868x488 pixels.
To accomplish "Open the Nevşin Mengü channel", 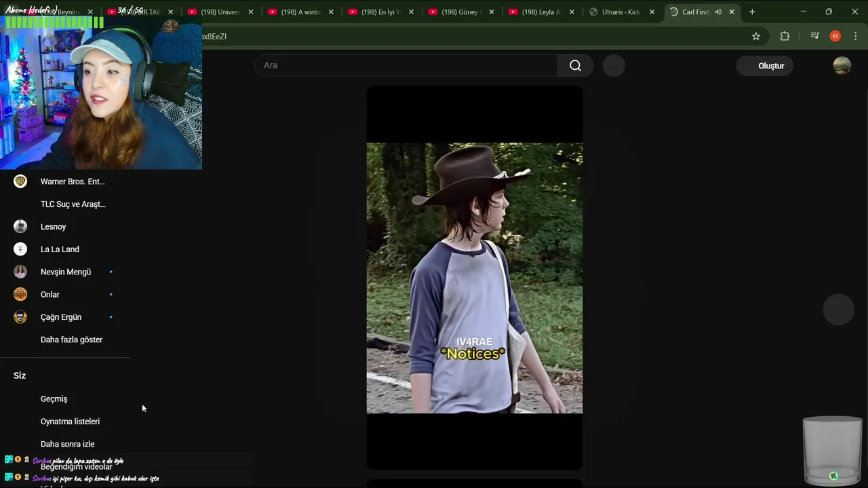I will [65, 272].
